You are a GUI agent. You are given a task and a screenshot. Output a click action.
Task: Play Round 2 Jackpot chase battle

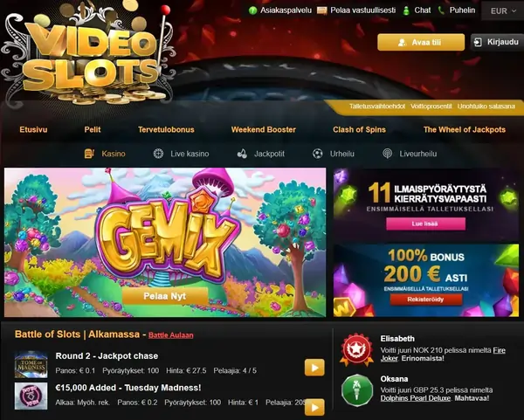(314, 368)
